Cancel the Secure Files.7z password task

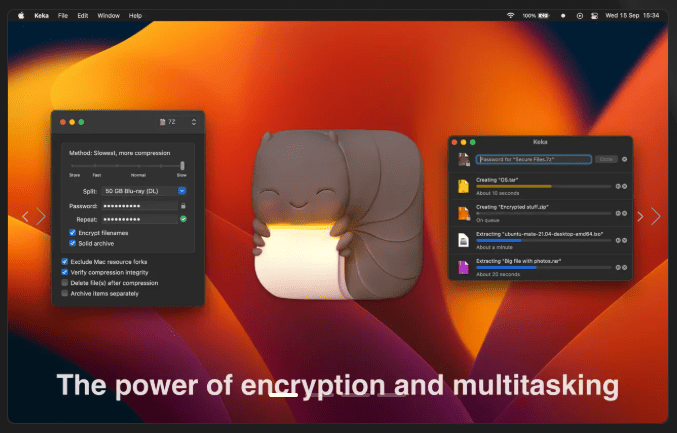624,159
